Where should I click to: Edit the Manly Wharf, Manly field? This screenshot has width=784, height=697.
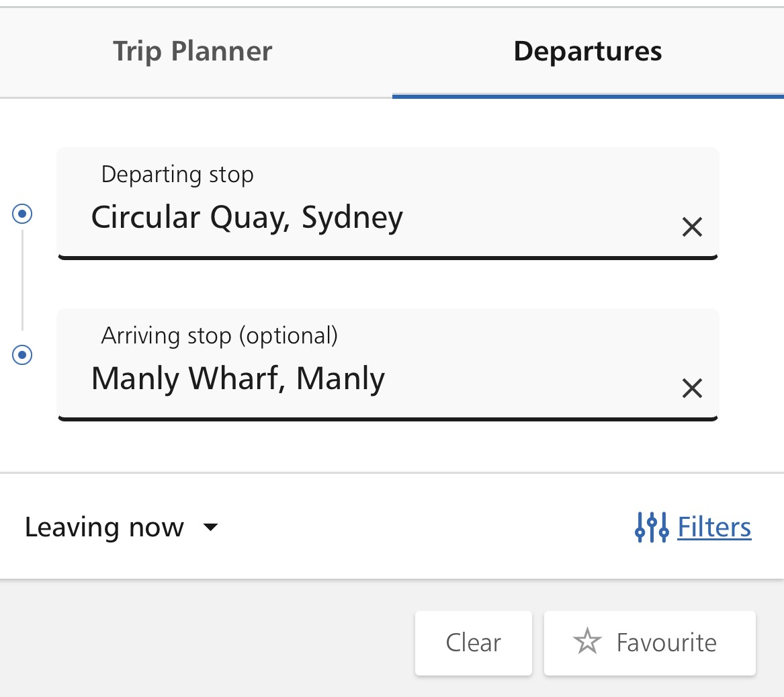pyautogui.click(x=388, y=365)
